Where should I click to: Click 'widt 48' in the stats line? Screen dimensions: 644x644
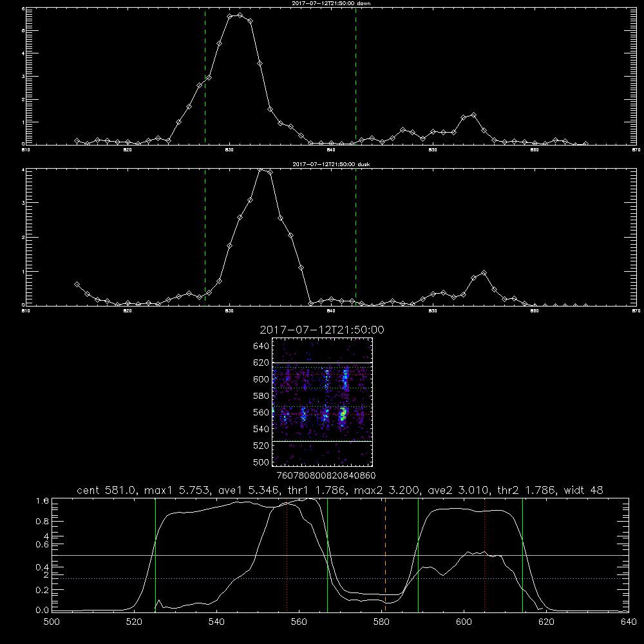click(x=583, y=490)
